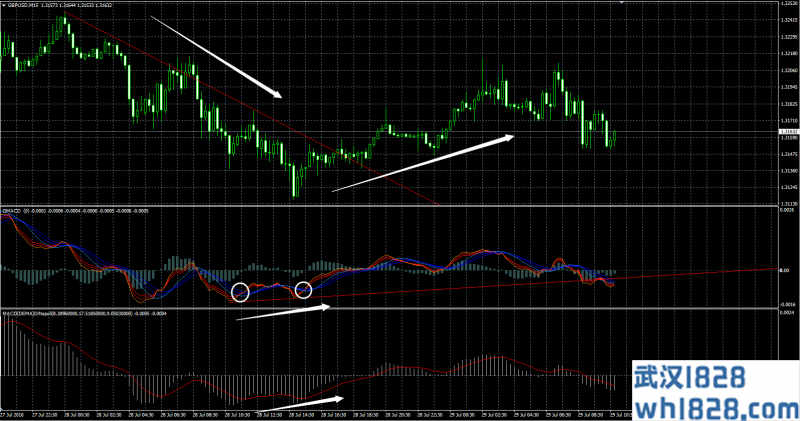Click the ZMACD indicator name label
Image resolution: width=800 pixels, height=421 pixels.
tap(12, 211)
